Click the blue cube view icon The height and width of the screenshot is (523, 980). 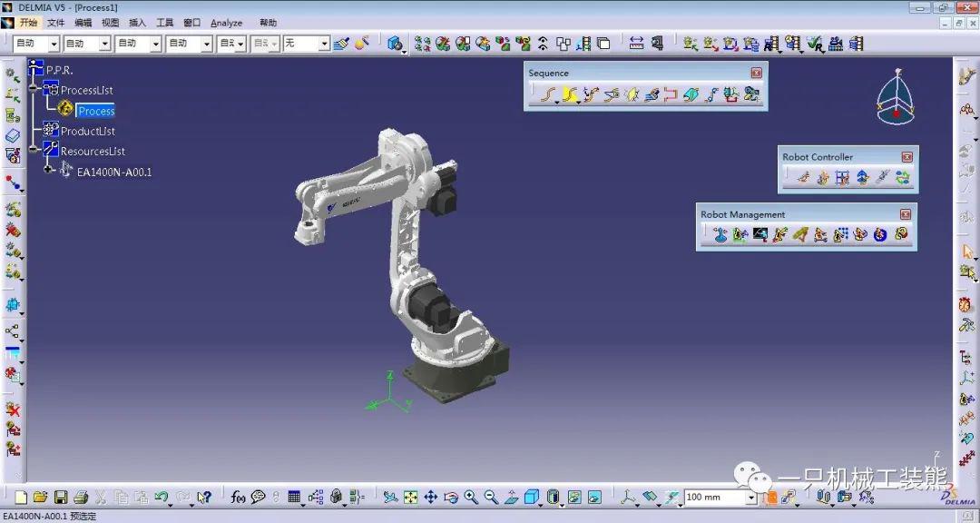coord(531,498)
